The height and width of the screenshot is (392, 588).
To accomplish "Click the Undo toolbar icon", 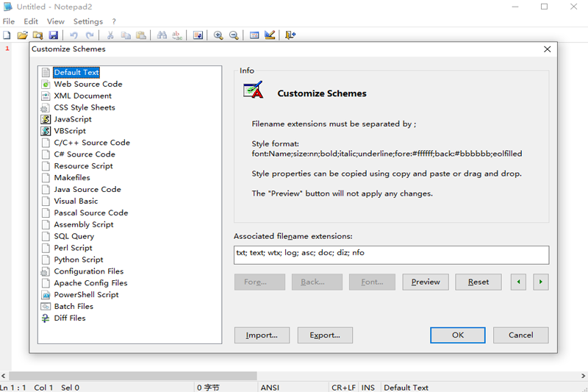I will 74,35.
